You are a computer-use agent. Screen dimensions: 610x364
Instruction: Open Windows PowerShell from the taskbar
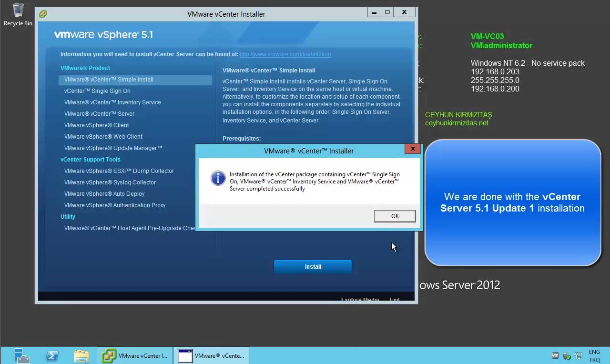[52, 355]
